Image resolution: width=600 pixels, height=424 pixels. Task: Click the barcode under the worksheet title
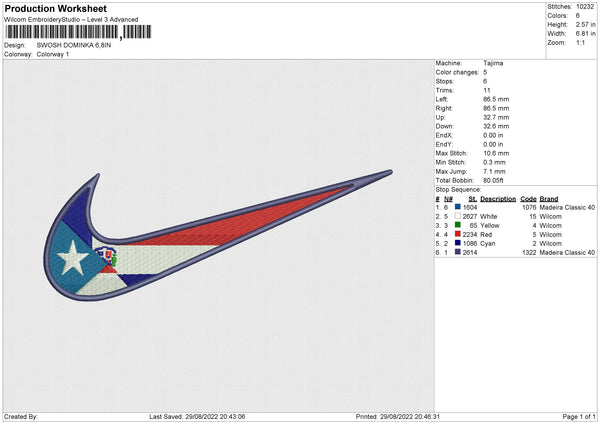(78, 32)
